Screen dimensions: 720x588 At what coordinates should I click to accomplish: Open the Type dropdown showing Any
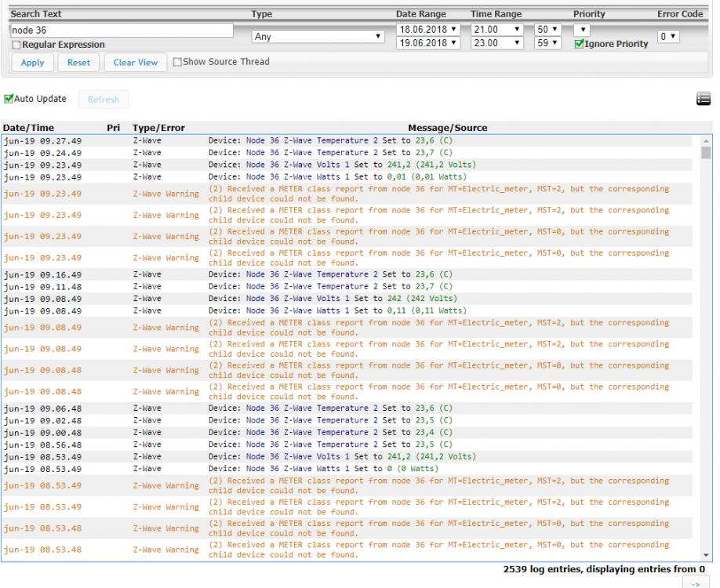point(318,37)
